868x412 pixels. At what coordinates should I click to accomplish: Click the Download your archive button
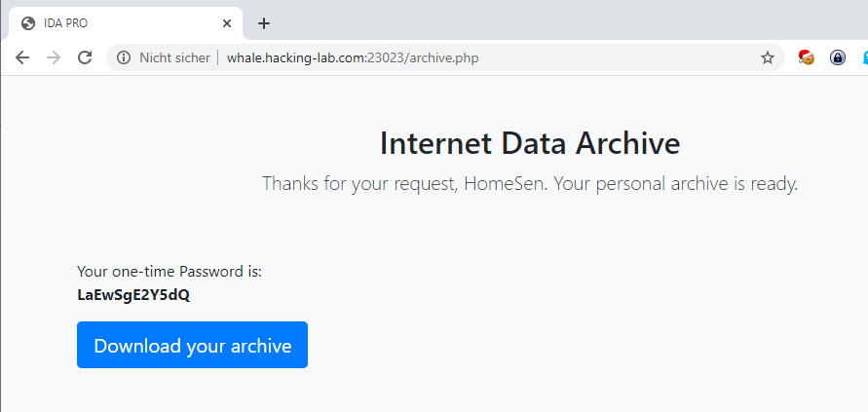point(192,345)
